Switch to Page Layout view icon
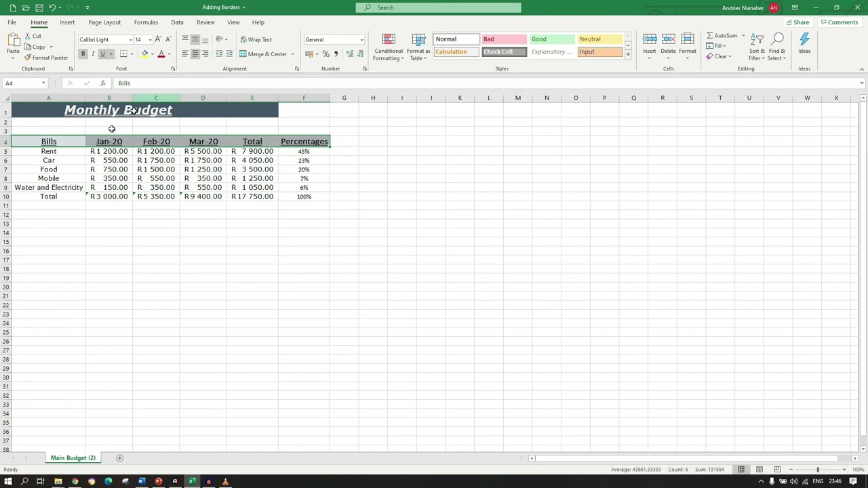Image resolution: width=868 pixels, height=488 pixels. 759,470
